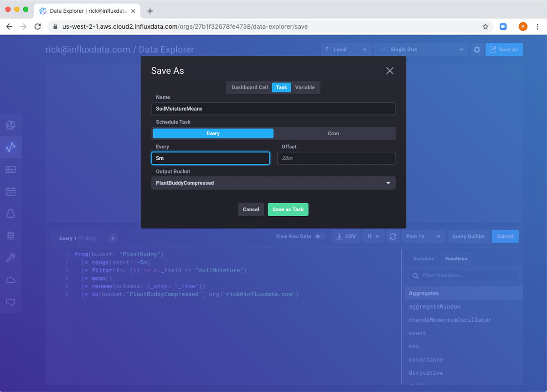Open the Past 1h time range dropdown
This screenshot has width=547, height=392.
point(423,236)
